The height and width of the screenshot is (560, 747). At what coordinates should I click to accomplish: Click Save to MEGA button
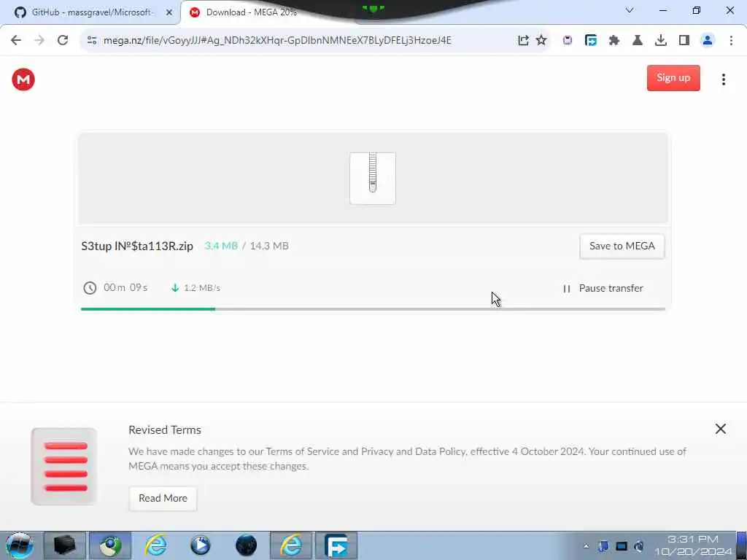(x=622, y=246)
